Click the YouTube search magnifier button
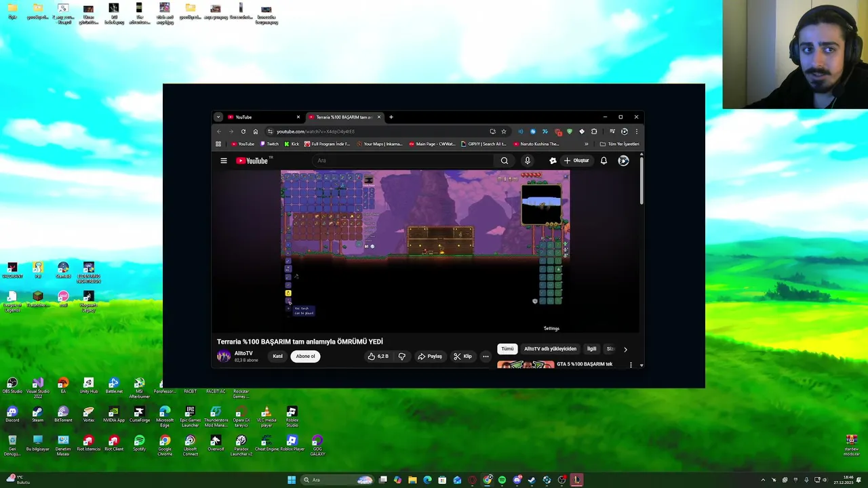Image resolution: width=868 pixels, height=488 pixels. click(505, 161)
